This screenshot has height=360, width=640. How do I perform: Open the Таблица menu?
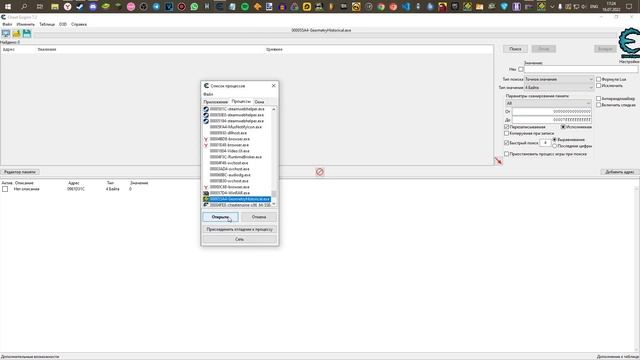coord(47,24)
